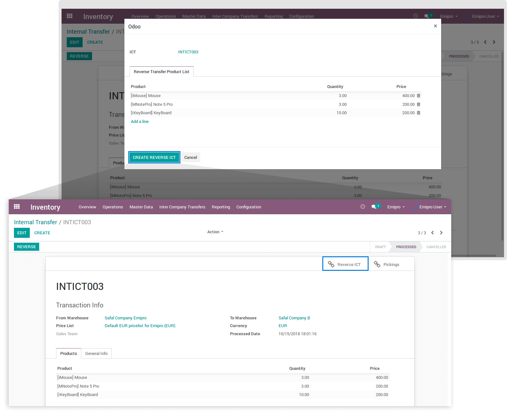Open the apps grid menu icon
The width and height of the screenshot is (516, 420).
point(17,207)
